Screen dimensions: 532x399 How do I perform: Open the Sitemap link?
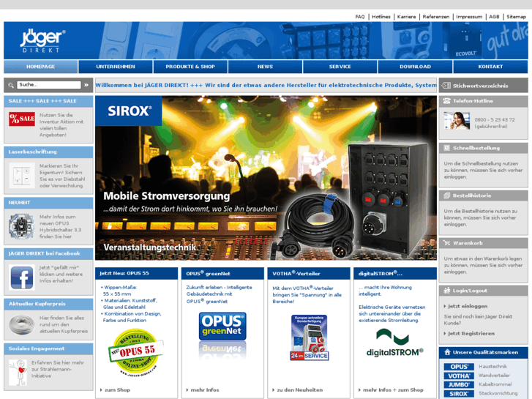click(516, 17)
